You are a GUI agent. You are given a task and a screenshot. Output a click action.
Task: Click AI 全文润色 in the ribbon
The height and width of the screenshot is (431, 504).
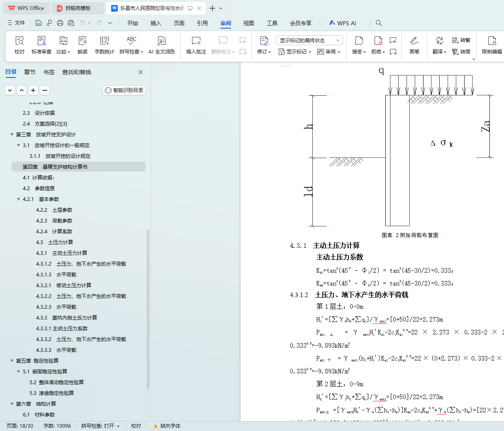[x=162, y=45]
